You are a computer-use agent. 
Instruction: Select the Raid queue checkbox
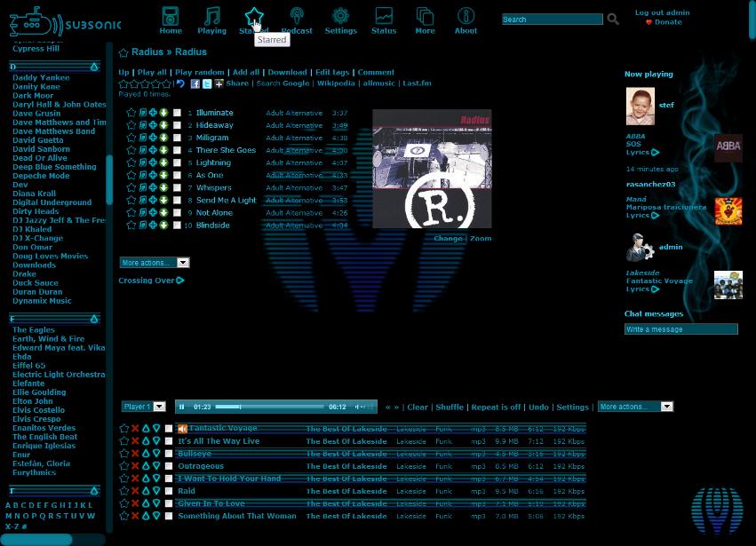click(168, 491)
